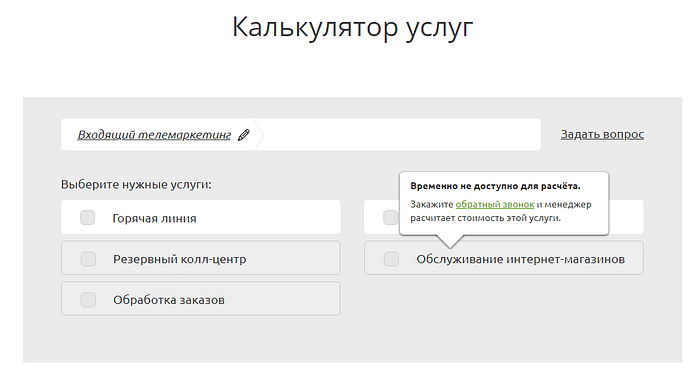This screenshot has height=387, width=700.
Task: Click the Задать вопрос link
Action: (x=602, y=134)
